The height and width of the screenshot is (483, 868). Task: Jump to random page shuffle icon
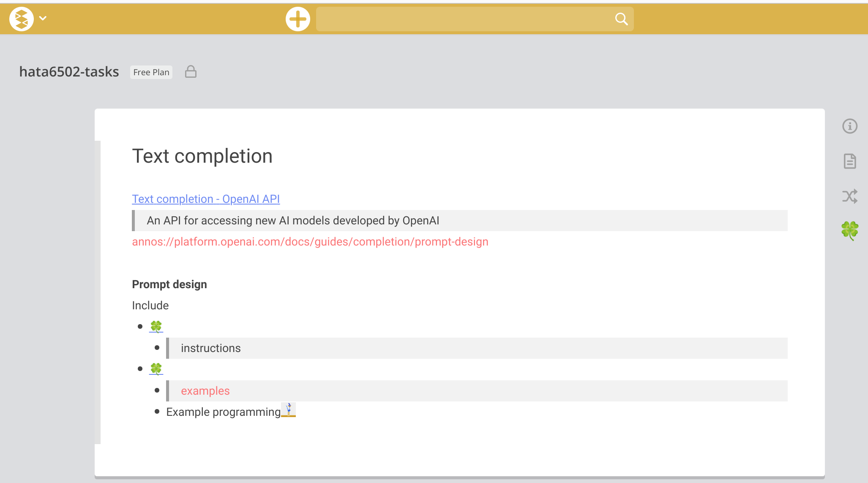849,196
